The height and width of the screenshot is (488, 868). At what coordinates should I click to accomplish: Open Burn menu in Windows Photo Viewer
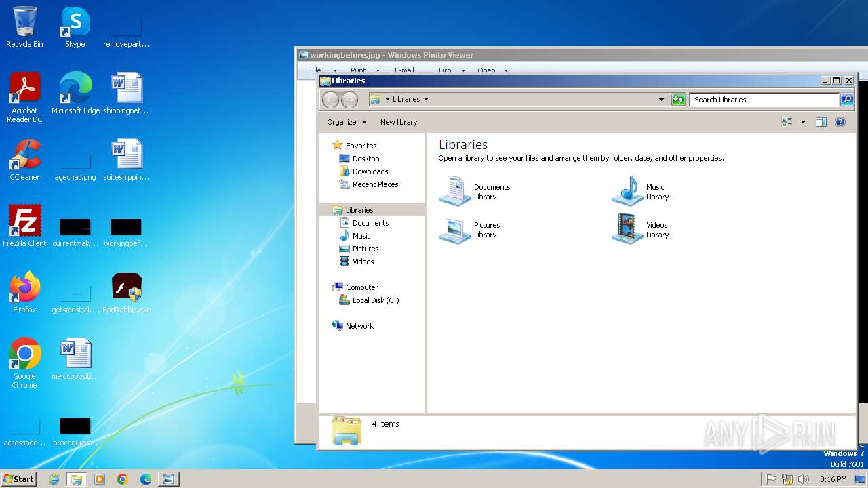pos(450,70)
